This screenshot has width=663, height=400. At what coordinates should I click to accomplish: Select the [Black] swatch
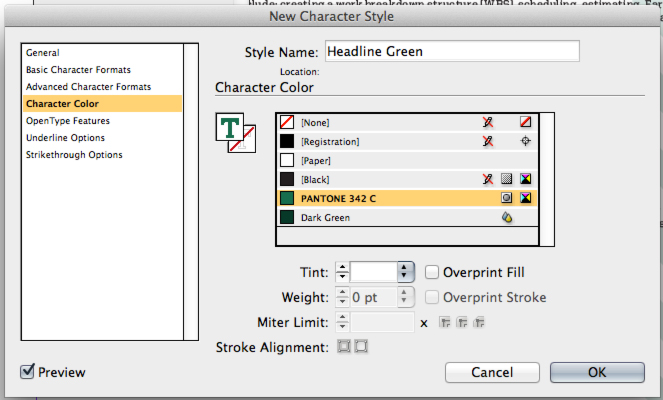(407, 180)
